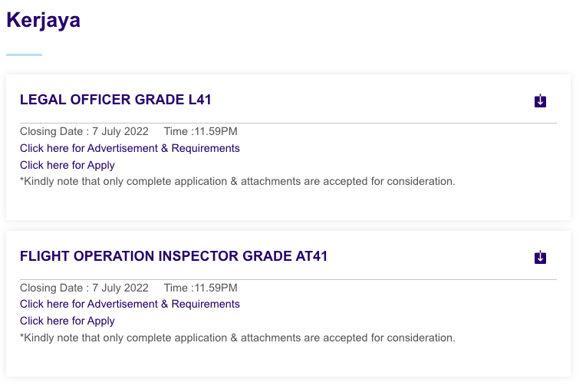The width and height of the screenshot is (586, 392).
Task: Select the 'LEGAL OFFICER GRADE L41' heading
Action: (x=116, y=100)
